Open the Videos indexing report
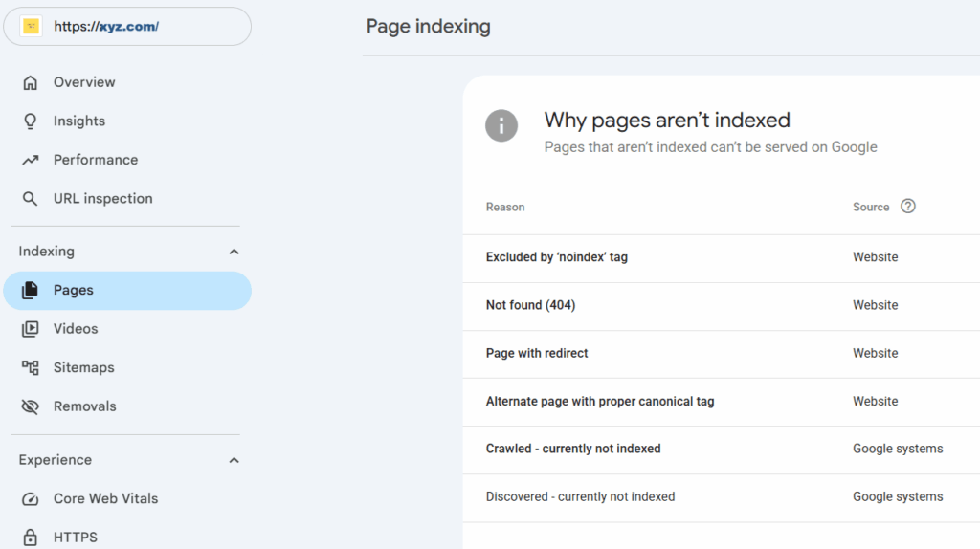This screenshot has height=549, width=980. 76,328
